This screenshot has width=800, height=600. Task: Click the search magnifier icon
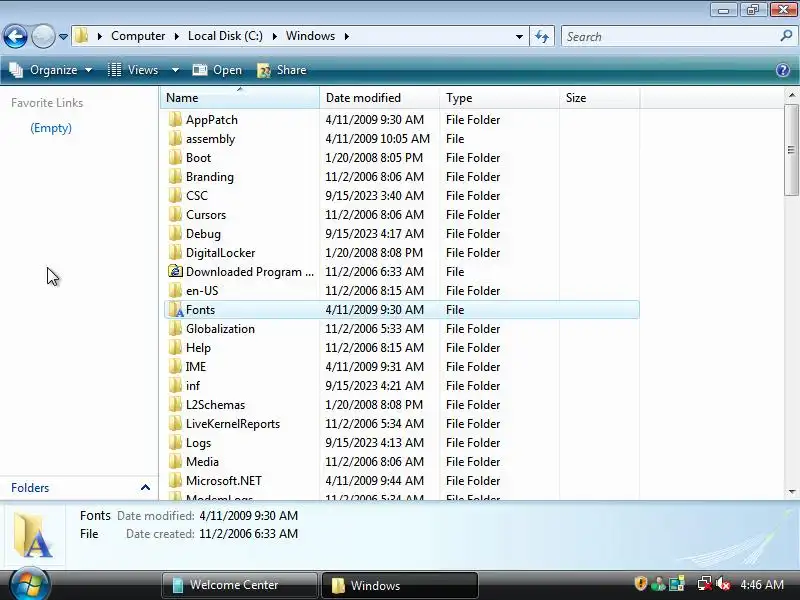tap(786, 36)
